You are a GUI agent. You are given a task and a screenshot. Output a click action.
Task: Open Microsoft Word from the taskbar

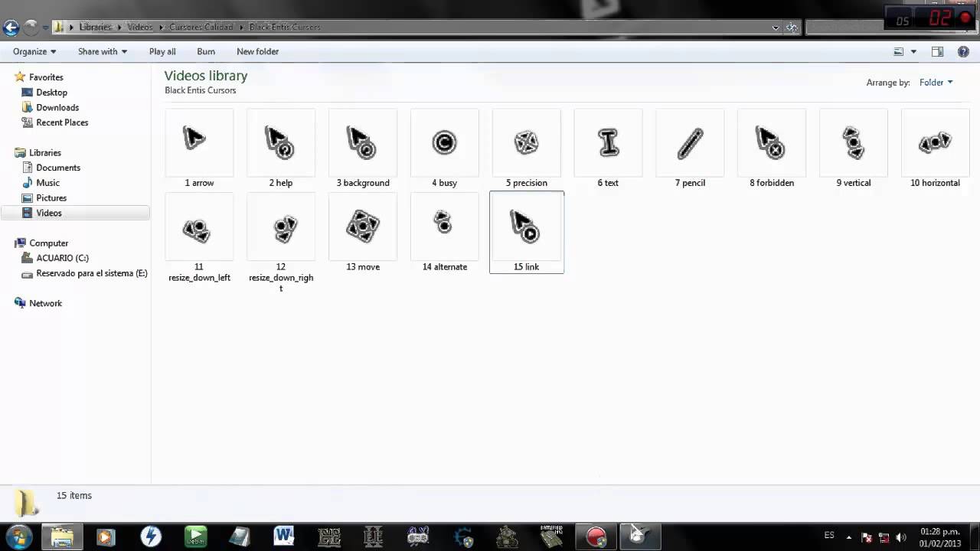284,536
